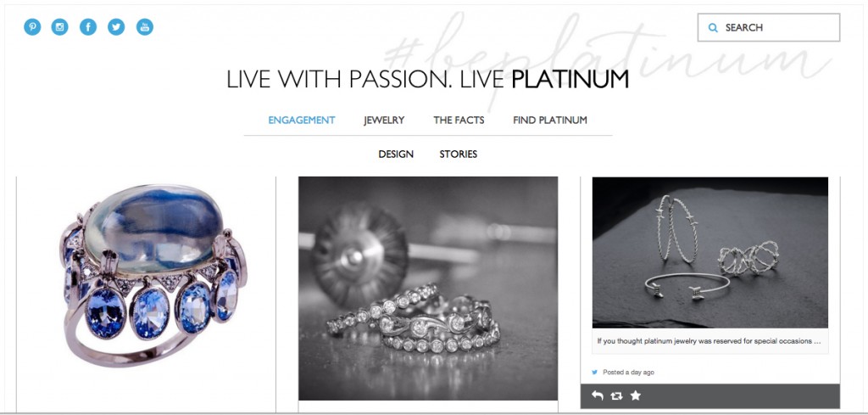Open the Pinterest social icon
Viewport: 868px width, 415px height.
[x=32, y=26]
